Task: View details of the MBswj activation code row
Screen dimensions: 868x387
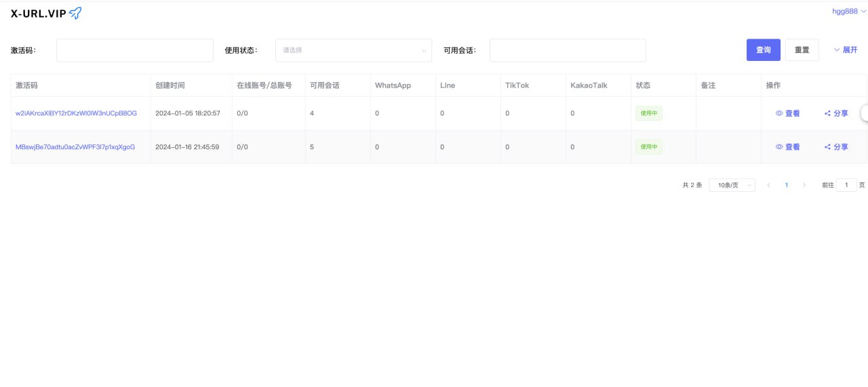Action: click(x=787, y=147)
